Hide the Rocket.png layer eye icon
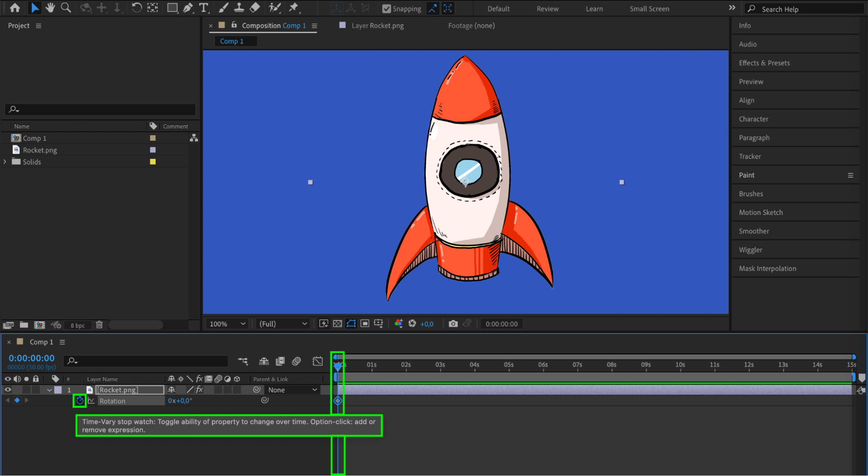Viewport: 868px width, 476px height. (x=8, y=390)
